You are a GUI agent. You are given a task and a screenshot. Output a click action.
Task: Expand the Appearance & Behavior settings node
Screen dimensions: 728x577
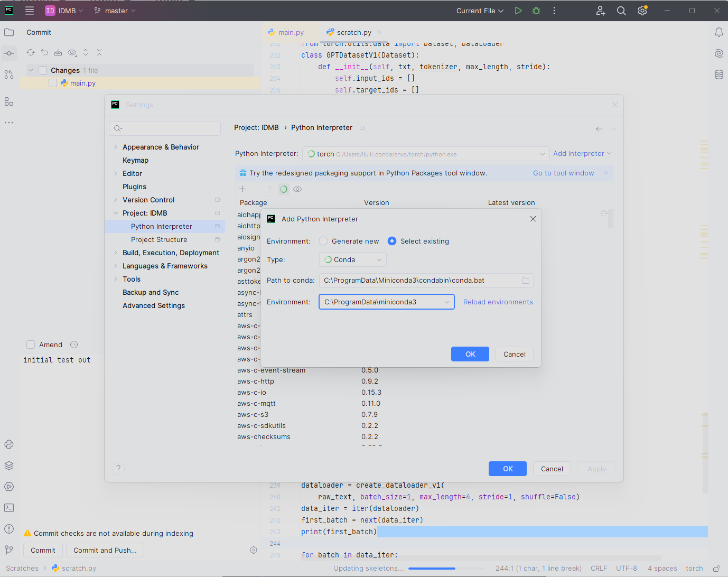(116, 147)
